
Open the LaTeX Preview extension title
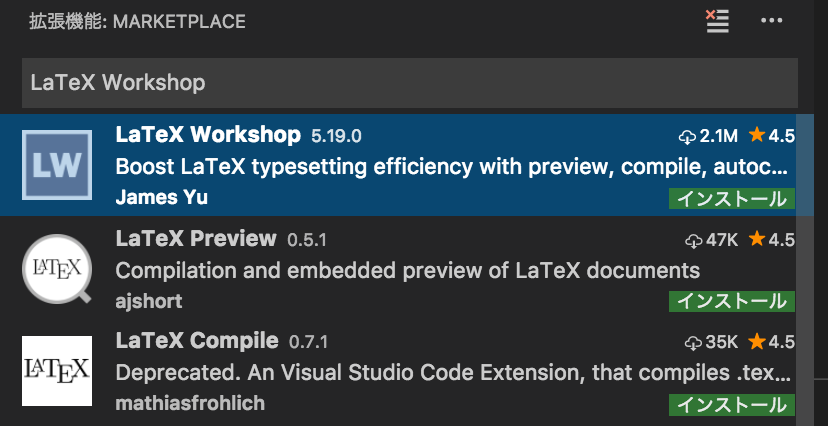(x=196, y=238)
